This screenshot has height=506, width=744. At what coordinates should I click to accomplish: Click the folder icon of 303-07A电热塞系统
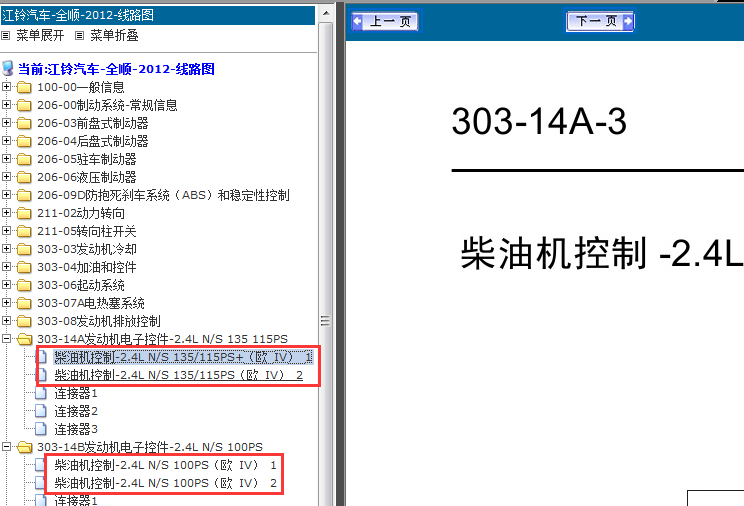tap(24, 303)
